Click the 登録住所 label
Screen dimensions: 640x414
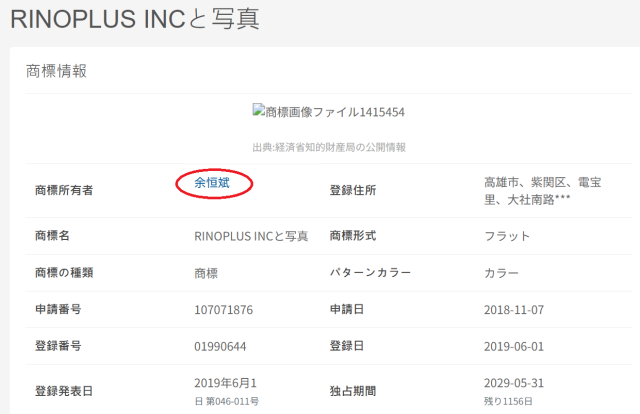tap(353, 190)
